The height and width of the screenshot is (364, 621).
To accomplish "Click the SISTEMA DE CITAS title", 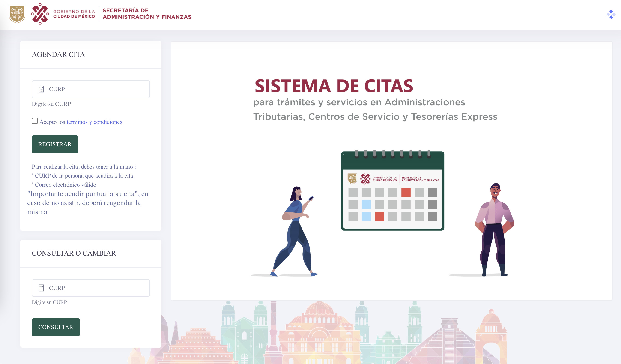I will coord(334,86).
